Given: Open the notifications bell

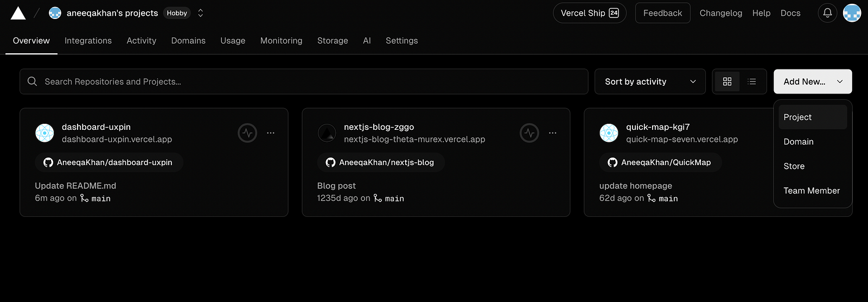Looking at the screenshot, I should (x=827, y=13).
